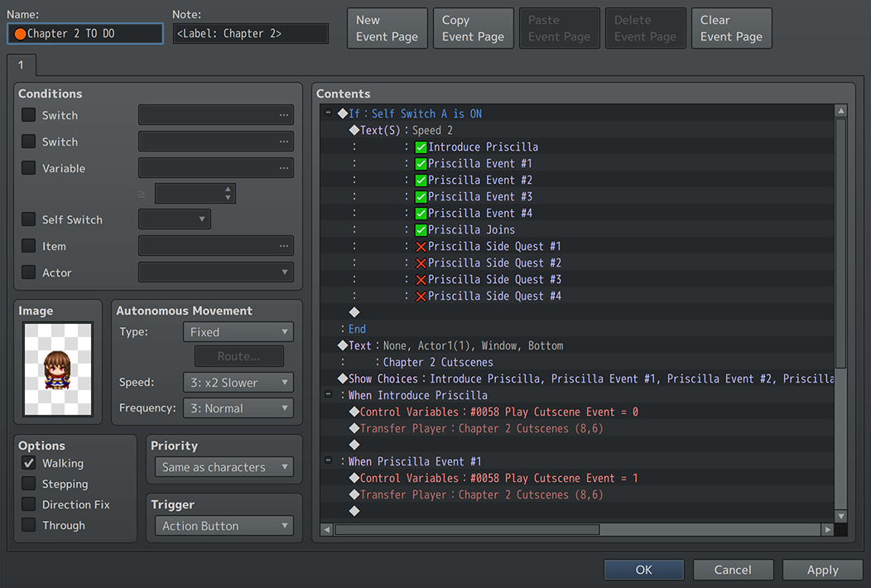Click Clear Event Page button

click(x=732, y=28)
